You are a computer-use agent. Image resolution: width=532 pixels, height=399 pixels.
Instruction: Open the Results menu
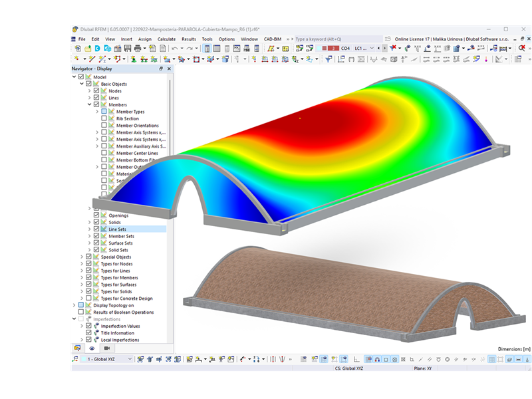coord(189,39)
